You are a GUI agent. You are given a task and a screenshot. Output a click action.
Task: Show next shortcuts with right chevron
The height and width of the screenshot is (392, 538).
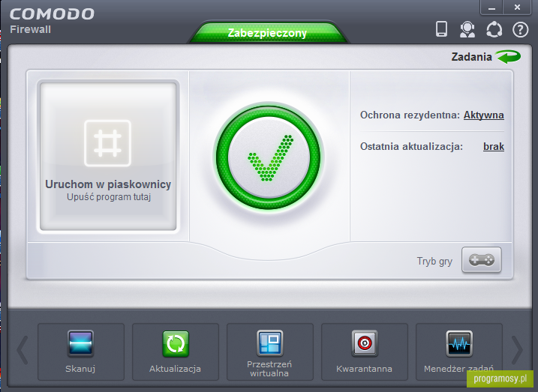(517, 350)
